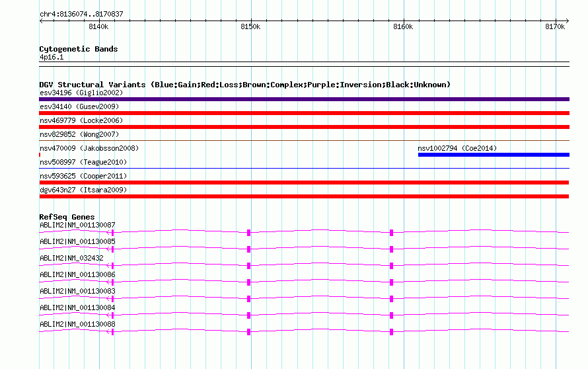Click the 8160k ruler label
This screenshot has width=588, height=369.
pos(403,26)
